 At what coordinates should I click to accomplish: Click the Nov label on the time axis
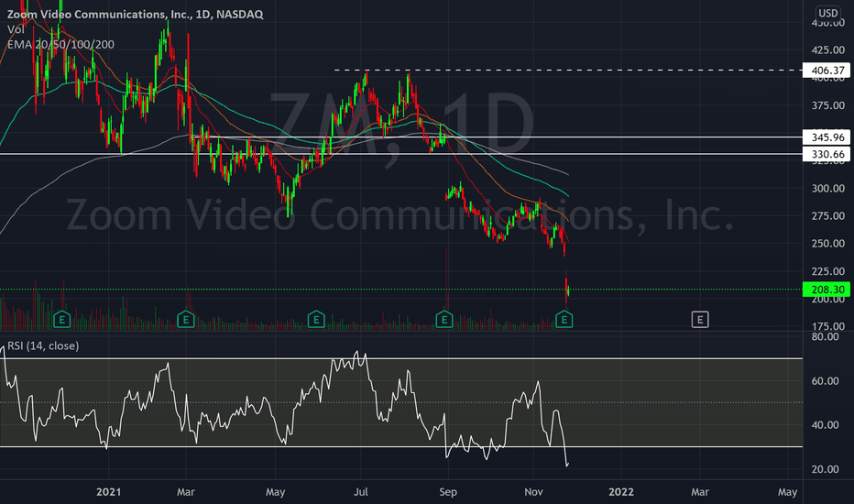(x=533, y=492)
